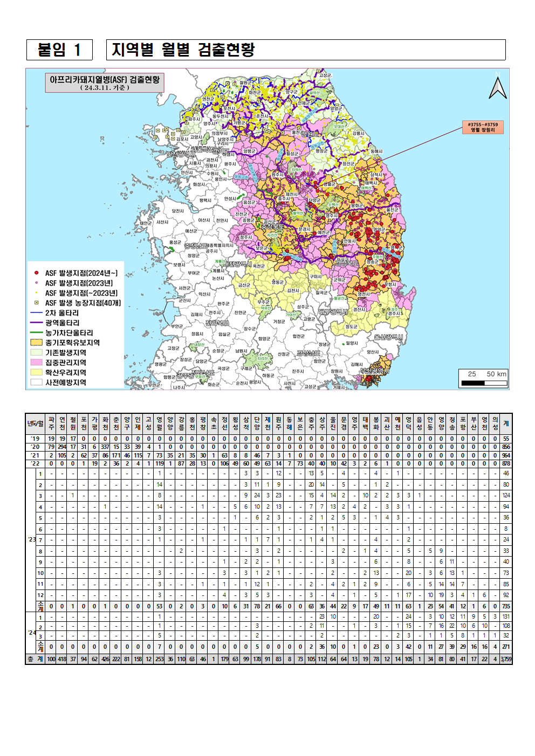Click the pink 집중관리지역 legend swatch
535x756 pixels.
pos(36,363)
